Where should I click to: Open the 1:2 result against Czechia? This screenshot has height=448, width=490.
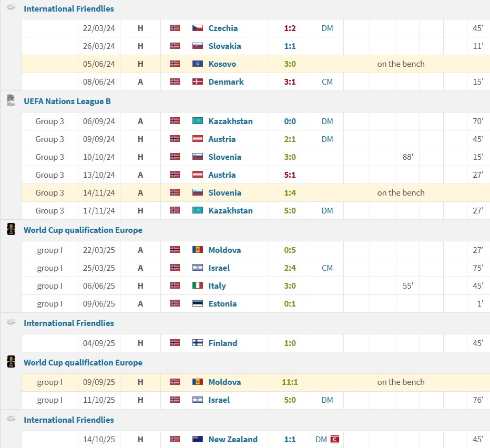click(x=290, y=28)
